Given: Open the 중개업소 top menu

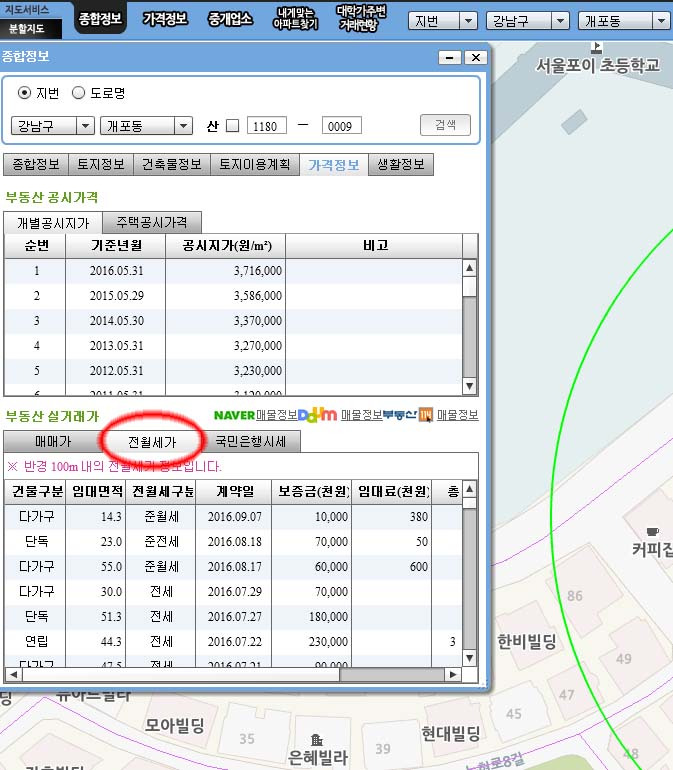Looking at the screenshot, I should [x=230, y=19].
